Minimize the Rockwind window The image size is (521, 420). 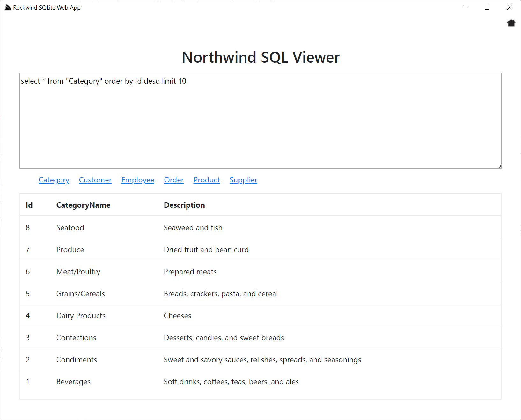(x=465, y=7)
